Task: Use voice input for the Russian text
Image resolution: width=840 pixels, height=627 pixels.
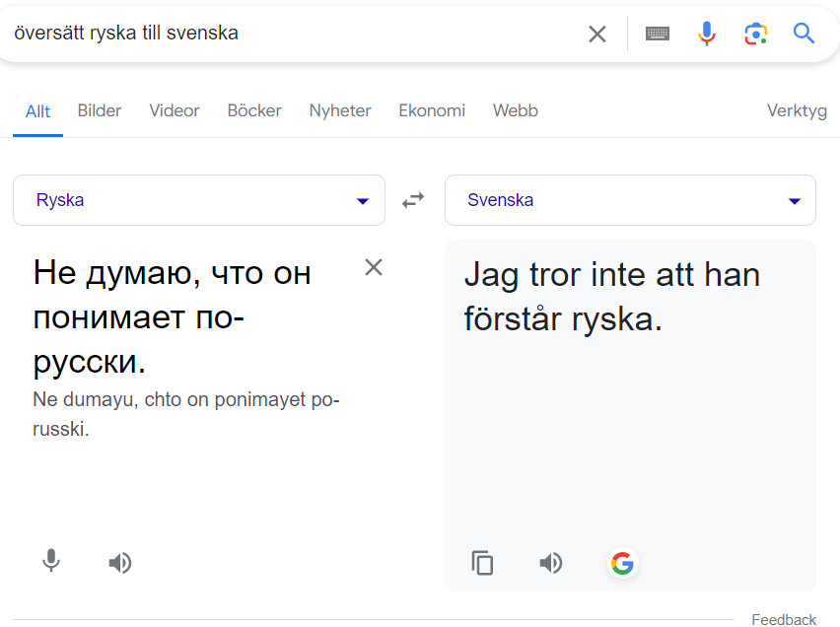Action: click(50, 563)
